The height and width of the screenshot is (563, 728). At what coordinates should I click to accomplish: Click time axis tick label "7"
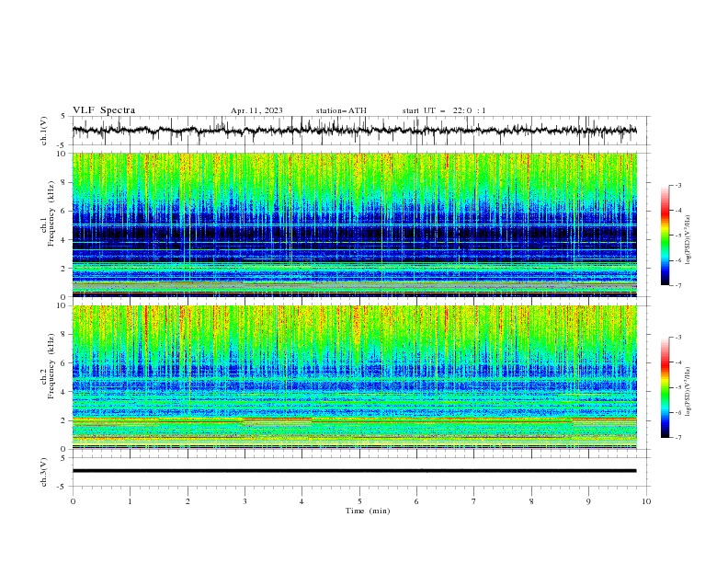474,501
